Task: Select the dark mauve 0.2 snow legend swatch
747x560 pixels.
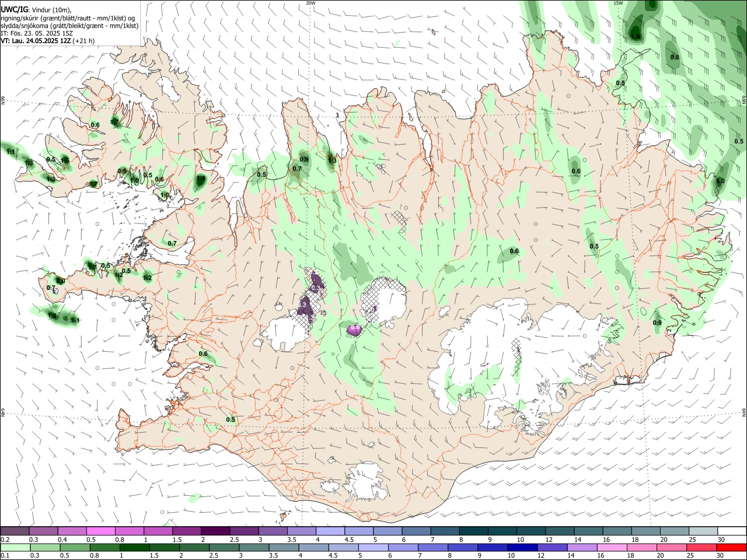Action: (15, 531)
